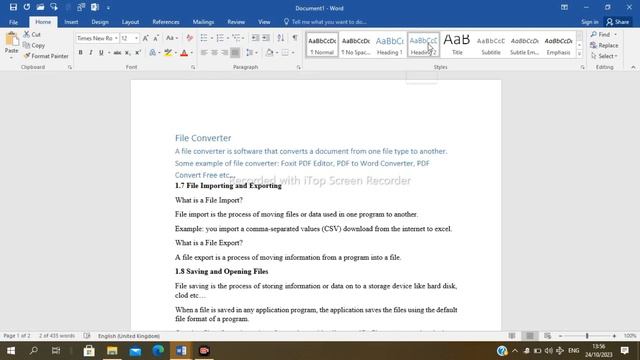This screenshot has height=360, width=640.
Task: Align text left
Action: click(x=204, y=53)
